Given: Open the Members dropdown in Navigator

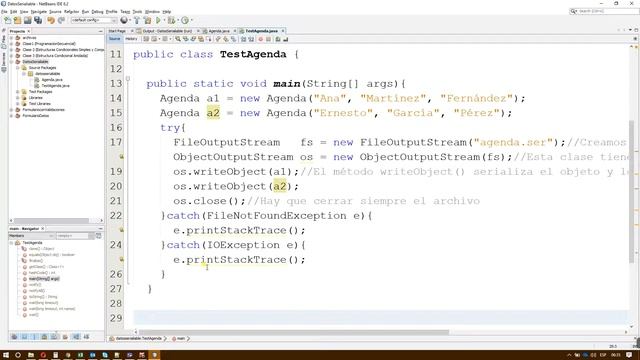Looking at the screenshot, I should [31, 236].
